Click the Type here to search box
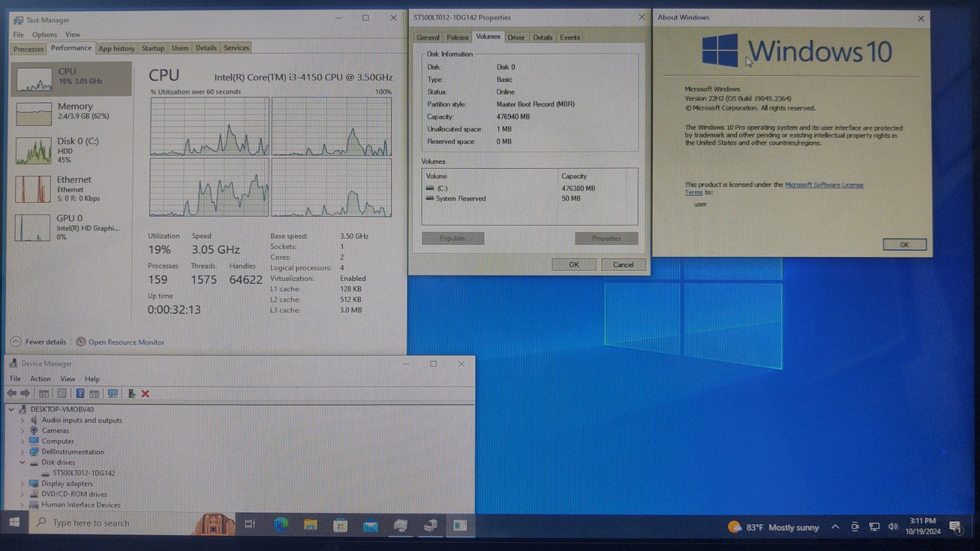The height and width of the screenshot is (551, 980). [x=111, y=523]
